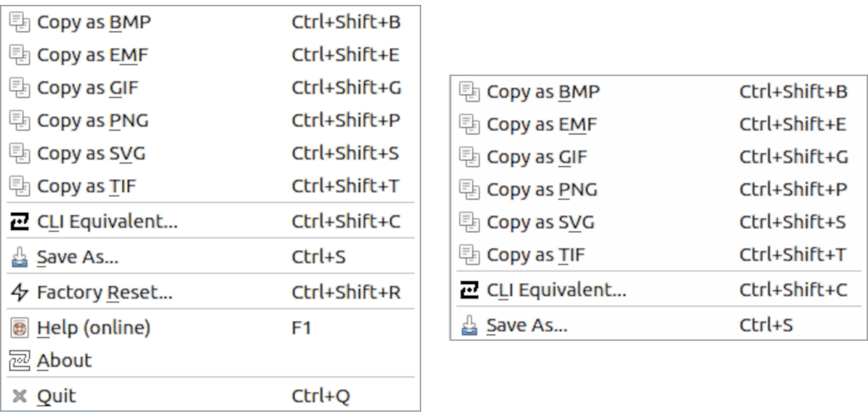Select Copy as EMF in the longer menu

click(92, 55)
